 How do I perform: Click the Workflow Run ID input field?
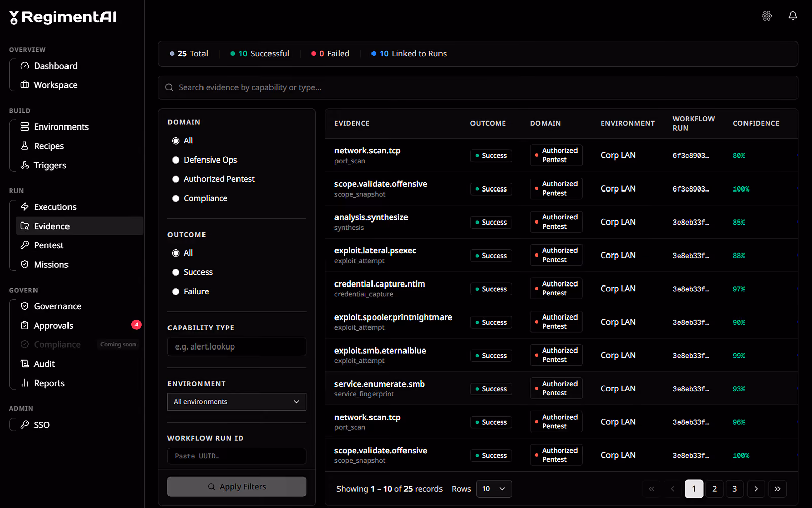tap(236, 456)
